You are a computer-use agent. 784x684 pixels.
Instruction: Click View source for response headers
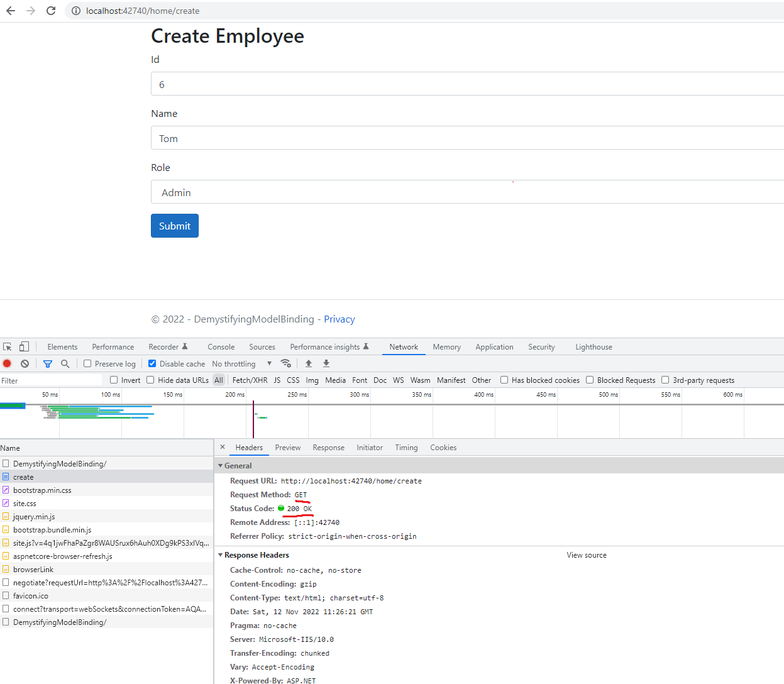tap(587, 554)
